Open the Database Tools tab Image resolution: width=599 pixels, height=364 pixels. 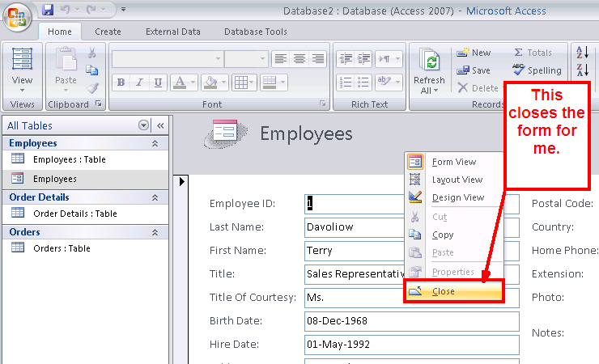(x=255, y=32)
